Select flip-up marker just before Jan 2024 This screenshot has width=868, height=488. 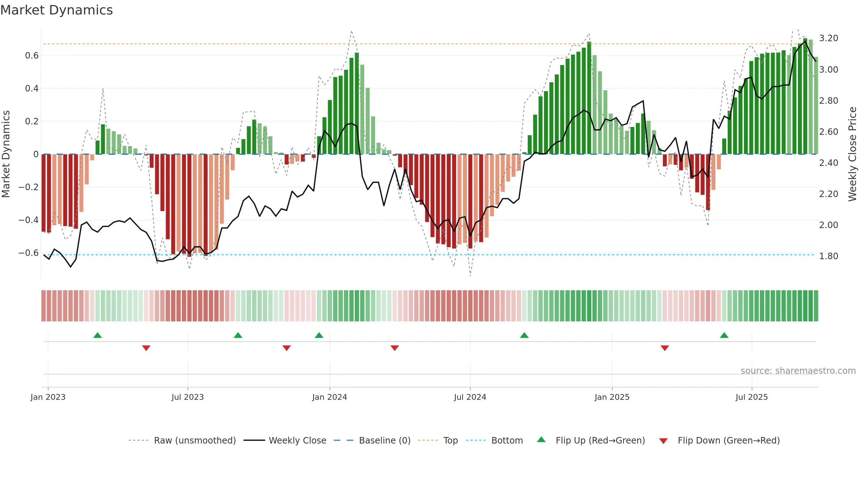(319, 335)
